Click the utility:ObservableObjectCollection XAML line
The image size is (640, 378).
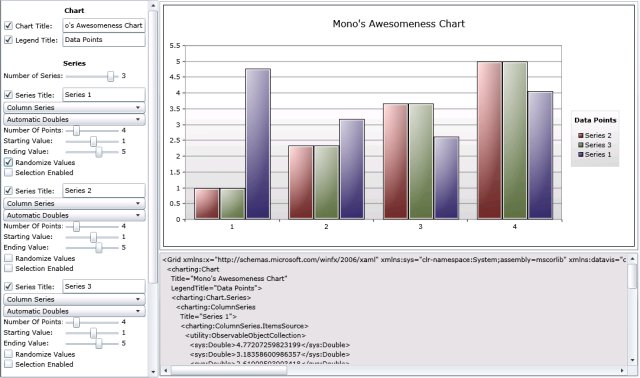click(245, 336)
